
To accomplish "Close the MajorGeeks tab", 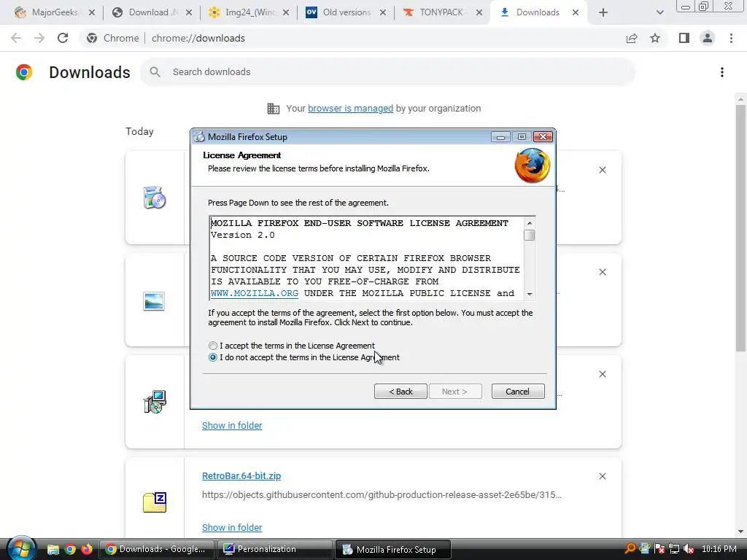I will click(92, 12).
